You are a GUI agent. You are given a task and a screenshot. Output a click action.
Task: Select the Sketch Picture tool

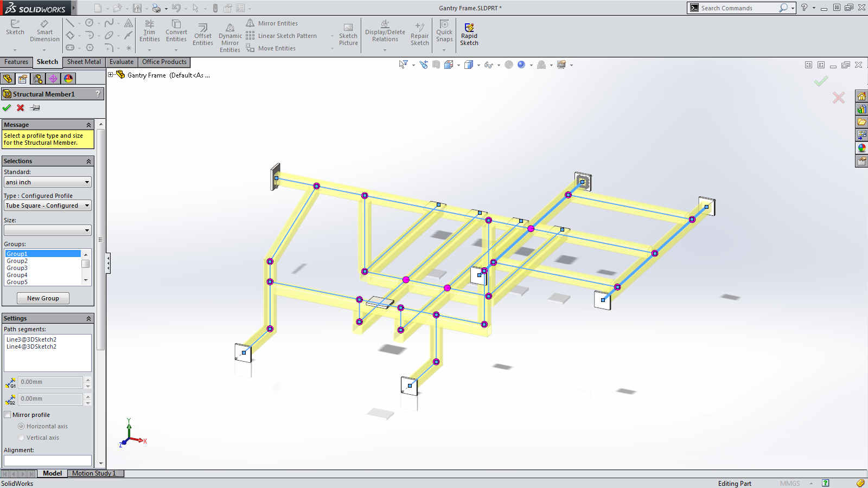348,35
